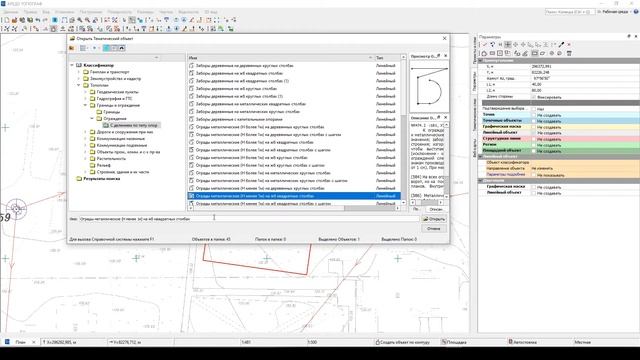Sort list by the Имя column header
Screen dimensions: 640x360
tap(280, 58)
